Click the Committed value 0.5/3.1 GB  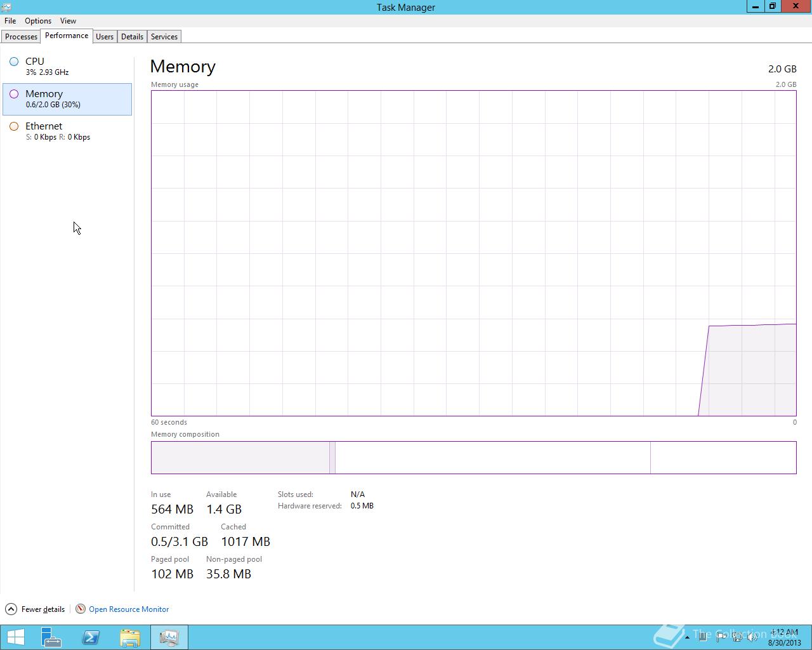coord(180,541)
